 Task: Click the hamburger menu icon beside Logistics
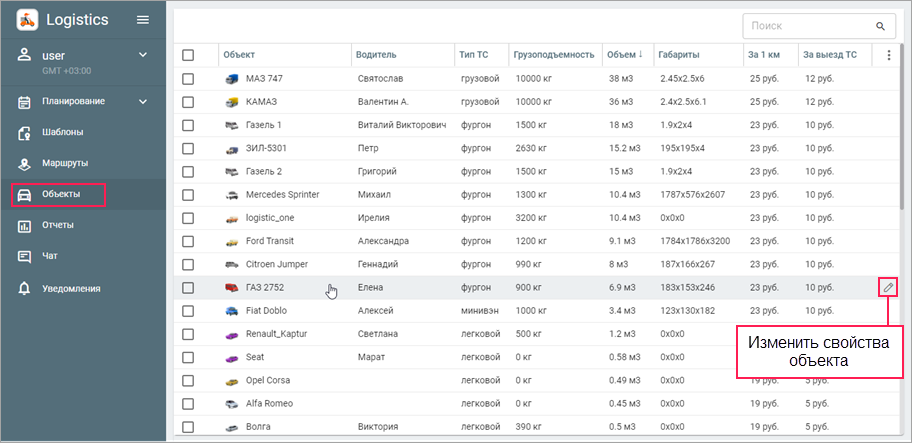pos(143,20)
